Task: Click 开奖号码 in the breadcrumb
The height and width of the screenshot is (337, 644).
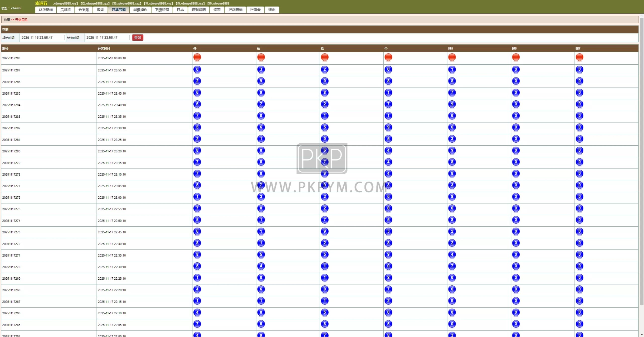Action: [21, 20]
